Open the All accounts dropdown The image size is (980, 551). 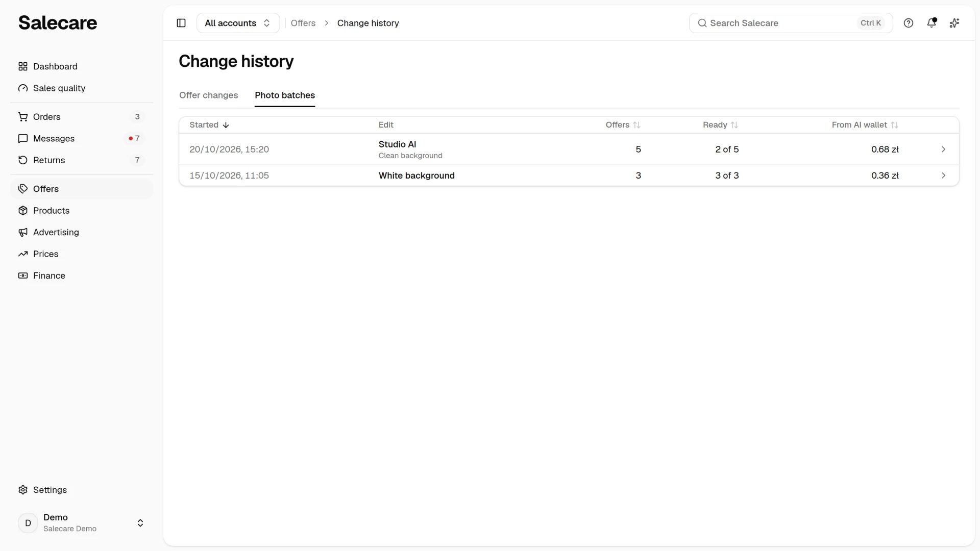tap(238, 23)
